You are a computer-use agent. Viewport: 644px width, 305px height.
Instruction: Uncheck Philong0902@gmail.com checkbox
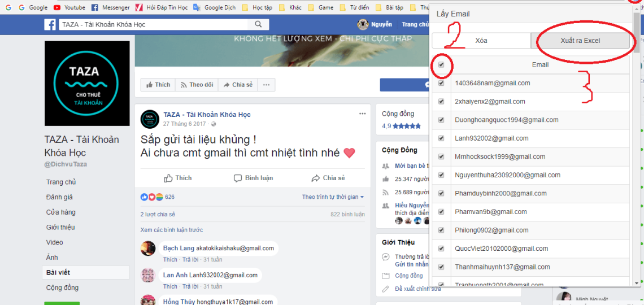click(441, 230)
